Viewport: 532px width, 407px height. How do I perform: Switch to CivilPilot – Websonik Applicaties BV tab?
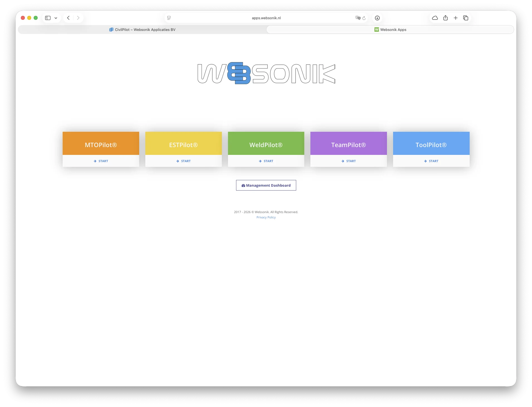142,30
